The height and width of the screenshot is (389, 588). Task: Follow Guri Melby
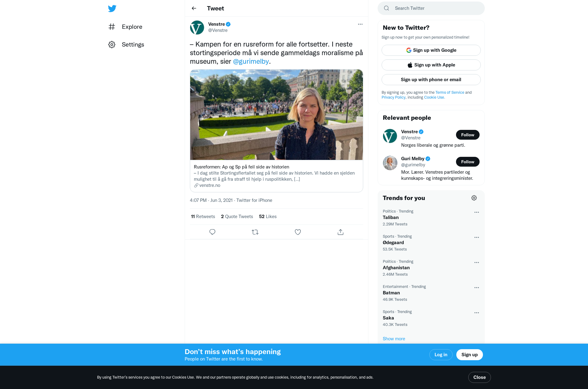coord(468,162)
